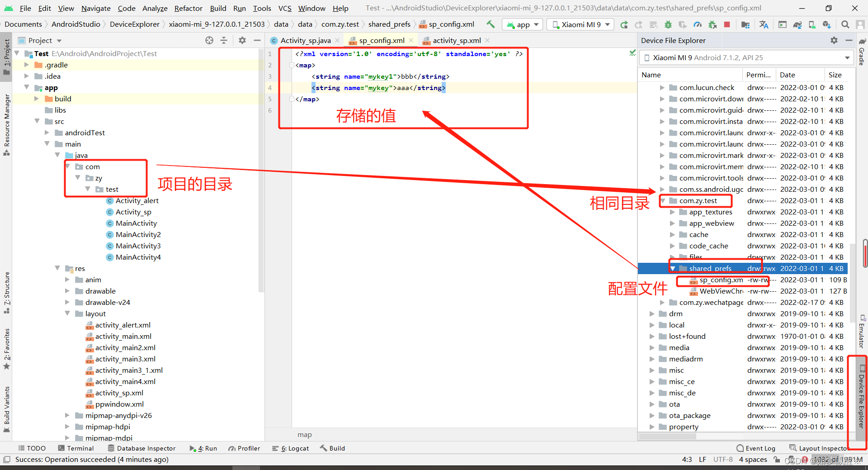Screen dimensions: 868x470
Task: Hide the Device File Explorer panel
Action: (x=849, y=40)
